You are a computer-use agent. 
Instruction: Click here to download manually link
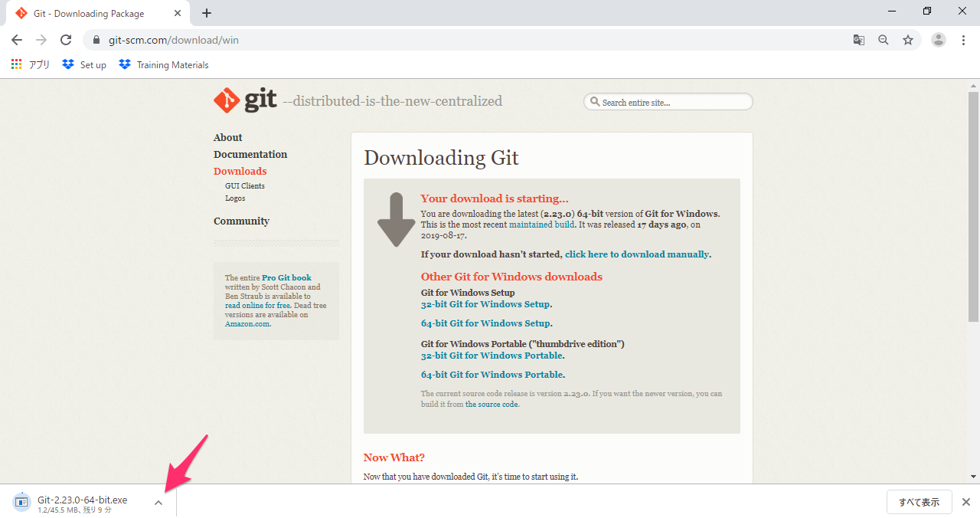[637, 254]
